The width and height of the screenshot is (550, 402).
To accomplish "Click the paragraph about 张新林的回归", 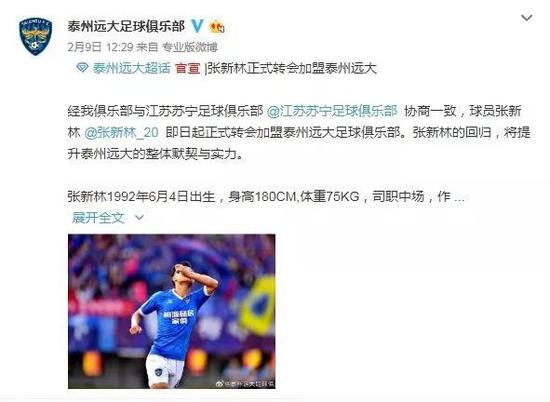I will click(299, 132).
